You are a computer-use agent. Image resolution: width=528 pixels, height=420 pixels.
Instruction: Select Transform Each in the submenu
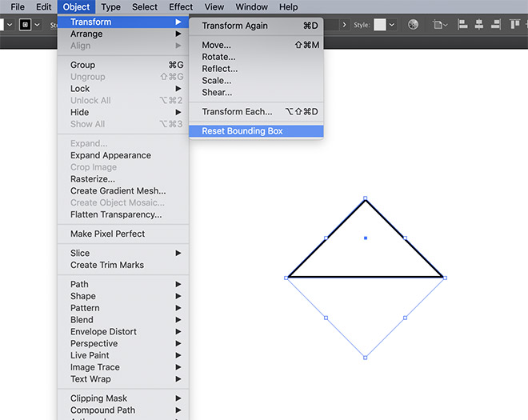(x=237, y=112)
